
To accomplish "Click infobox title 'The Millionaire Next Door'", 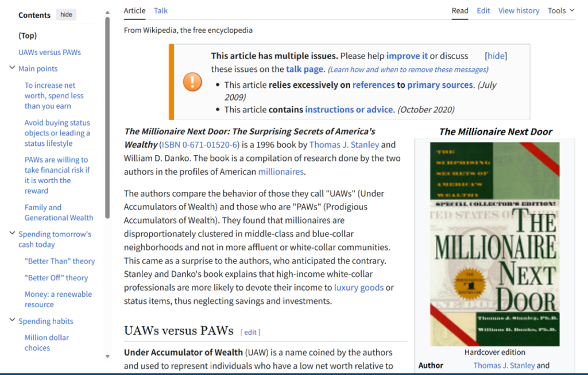I will pos(496,132).
